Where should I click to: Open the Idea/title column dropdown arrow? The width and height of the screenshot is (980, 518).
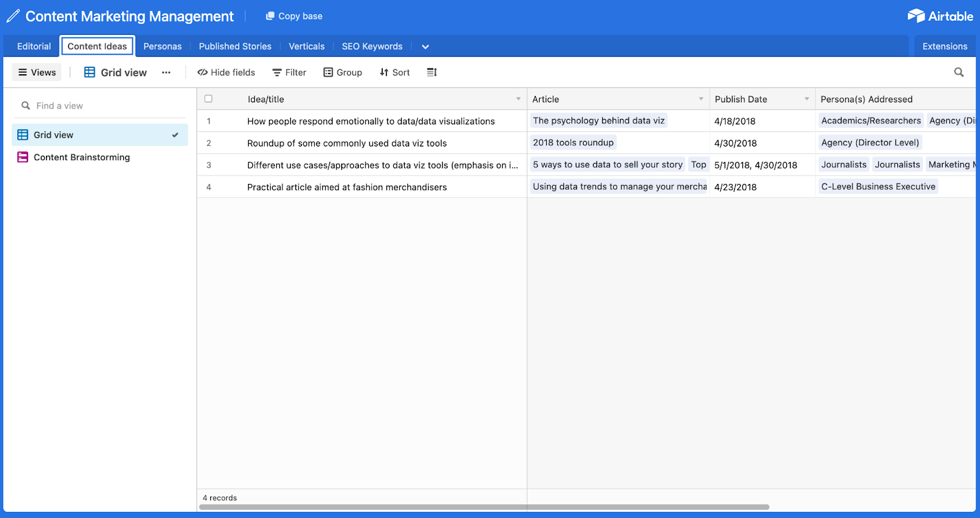click(x=518, y=99)
